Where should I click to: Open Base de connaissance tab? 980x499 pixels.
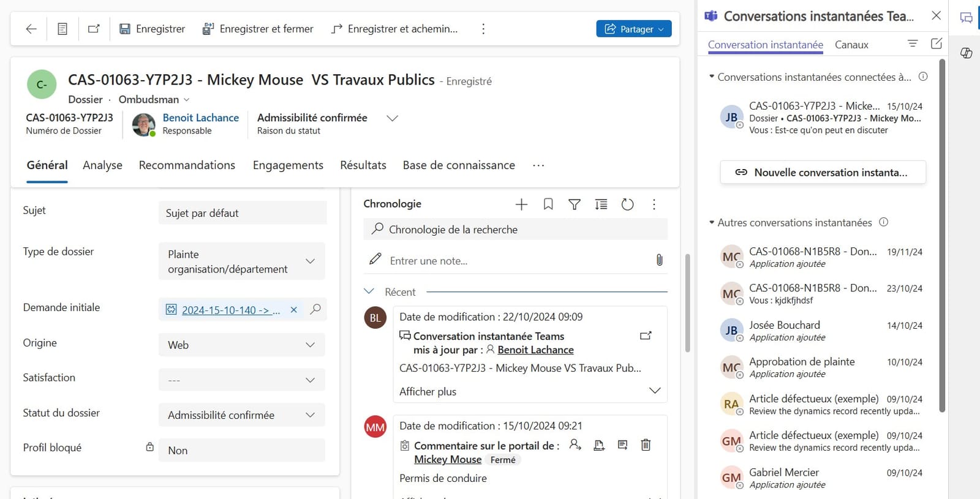(x=459, y=165)
